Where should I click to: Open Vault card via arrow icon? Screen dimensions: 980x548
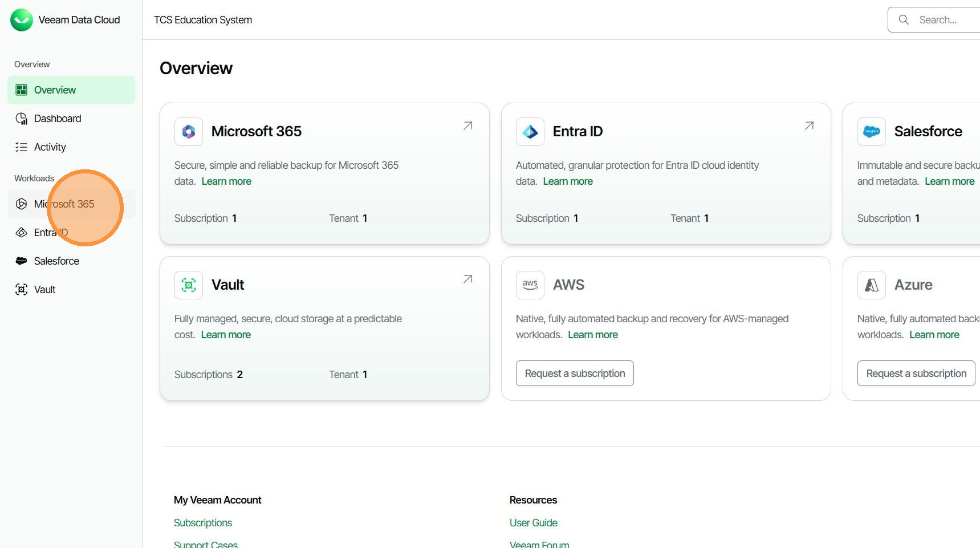467,279
